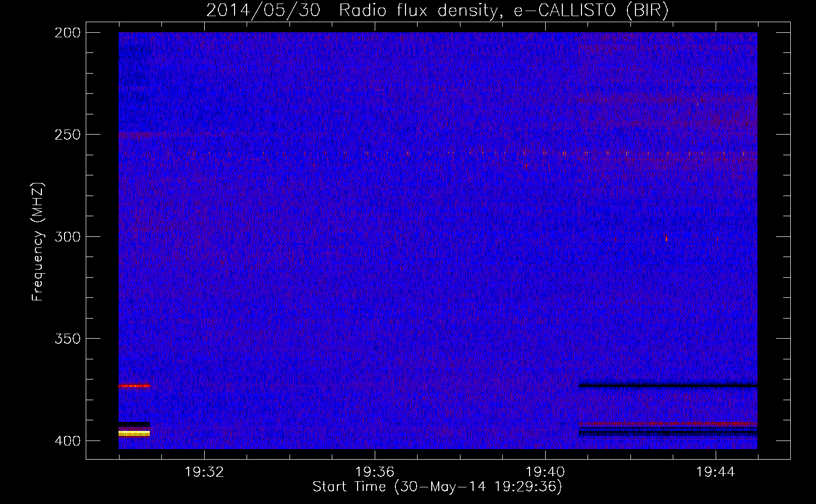Click the yellow band near 400 MHz
This screenshot has width=816, height=504.
(x=134, y=433)
